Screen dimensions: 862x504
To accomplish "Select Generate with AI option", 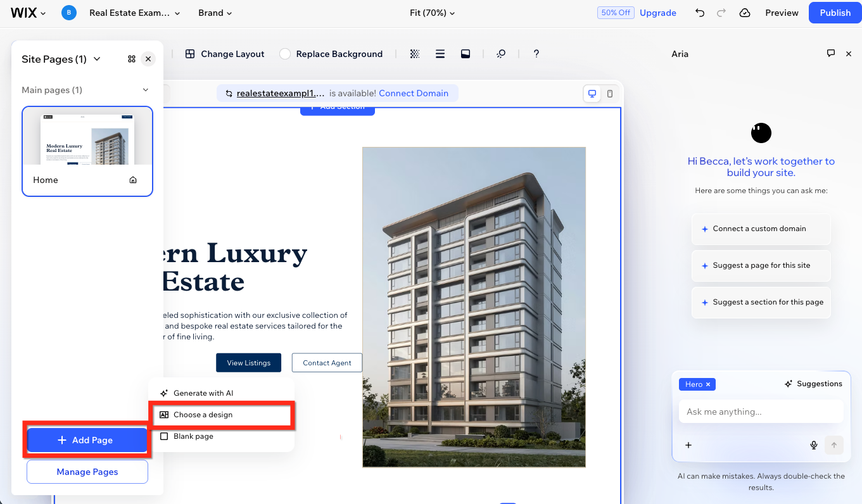I will point(203,393).
